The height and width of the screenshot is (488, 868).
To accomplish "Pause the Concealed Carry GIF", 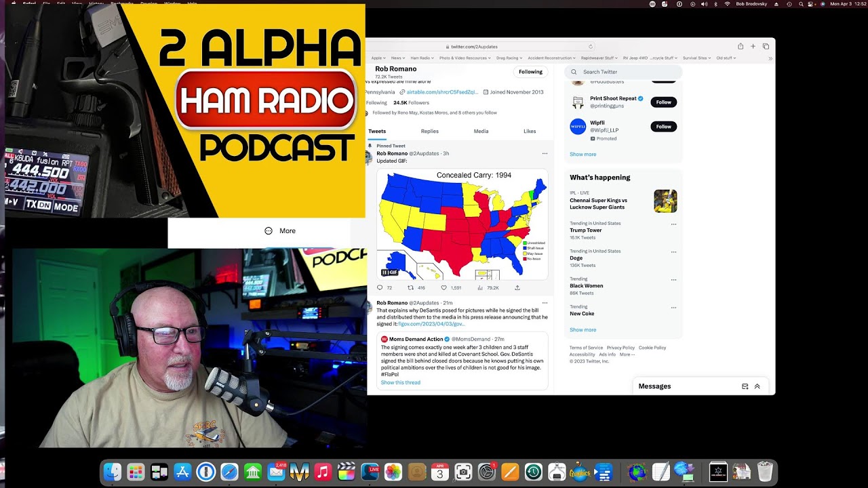I will click(x=385, y=272).
